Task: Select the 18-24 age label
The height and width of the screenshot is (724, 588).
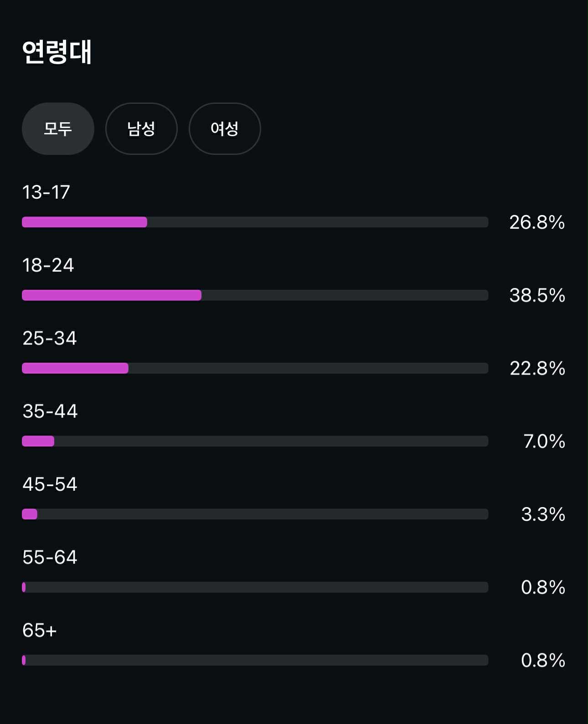Action: 48,265
